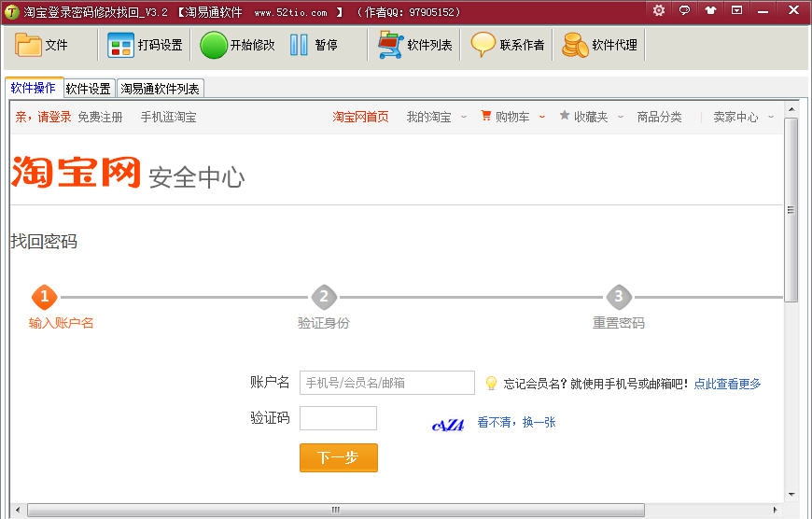
Task: Click the shopping cart icon beside 购物车
Action: pos(485,116)
